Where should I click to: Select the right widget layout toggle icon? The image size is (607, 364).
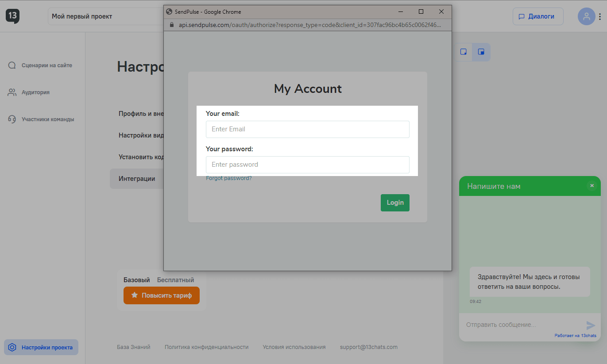[481, 52]
